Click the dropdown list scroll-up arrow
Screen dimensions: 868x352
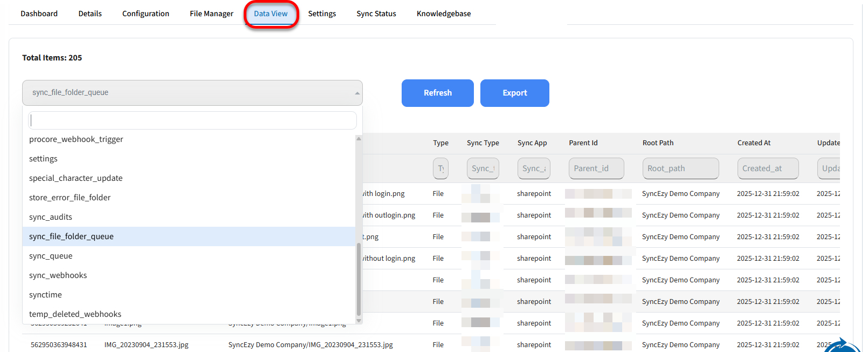[359, 139]
